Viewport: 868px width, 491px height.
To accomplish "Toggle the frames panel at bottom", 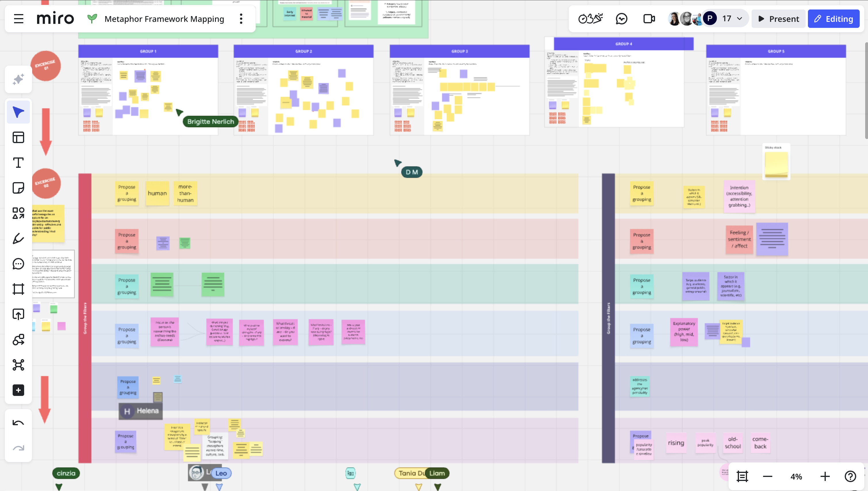I will pyautogui.click(x=742, y=476).
